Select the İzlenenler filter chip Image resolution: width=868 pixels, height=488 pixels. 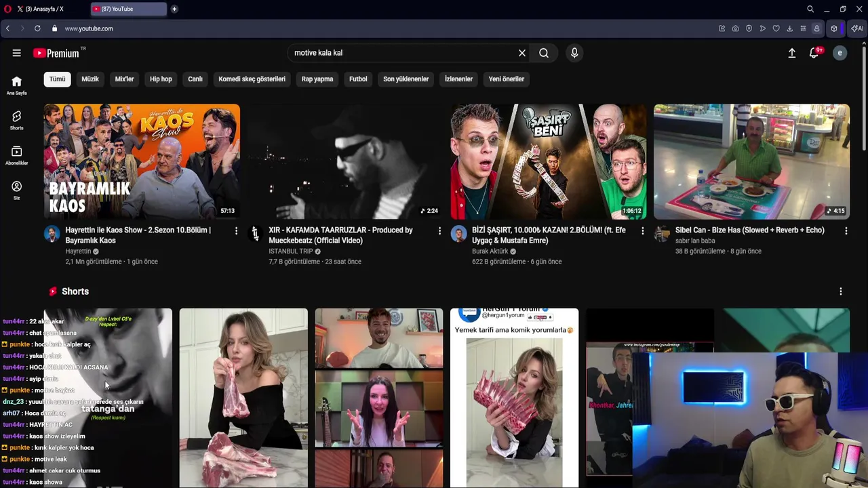tap(458, 79)
